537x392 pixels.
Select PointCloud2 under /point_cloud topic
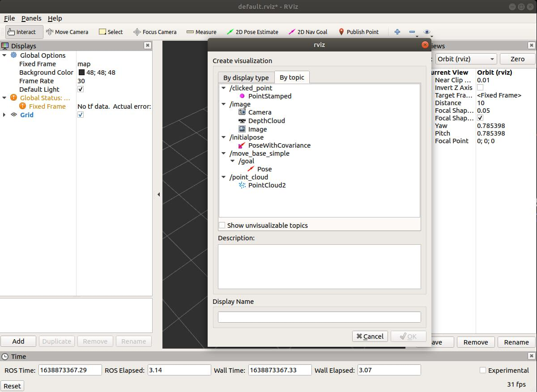267,185
